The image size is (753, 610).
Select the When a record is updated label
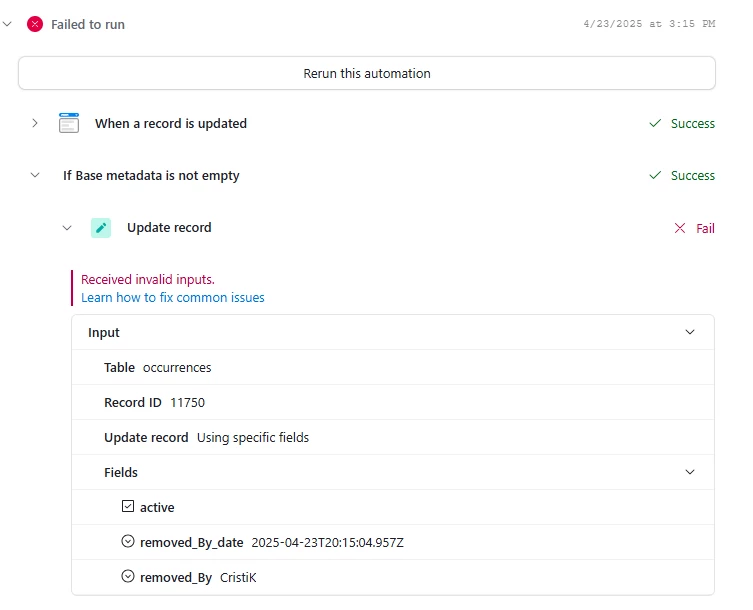point(171,123)
